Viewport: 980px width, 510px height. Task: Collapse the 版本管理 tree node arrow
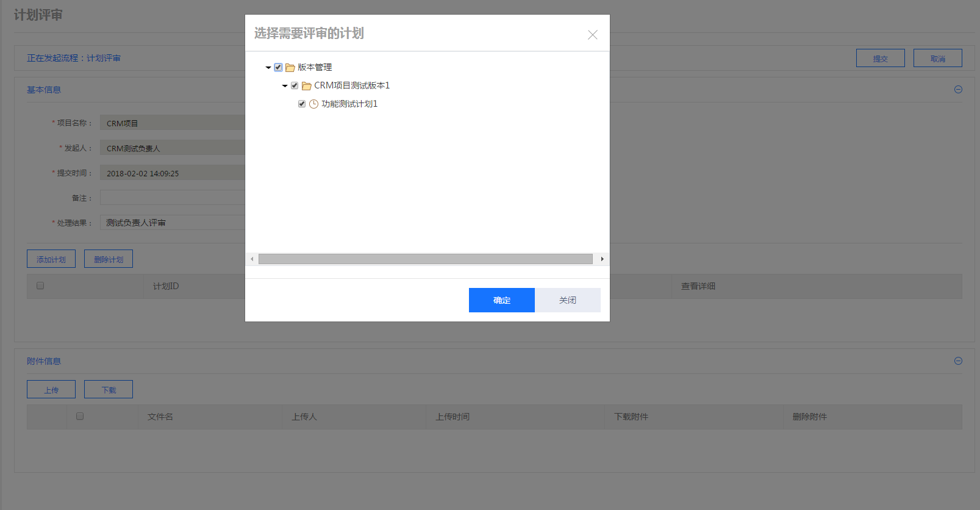[x=268, y=68]
